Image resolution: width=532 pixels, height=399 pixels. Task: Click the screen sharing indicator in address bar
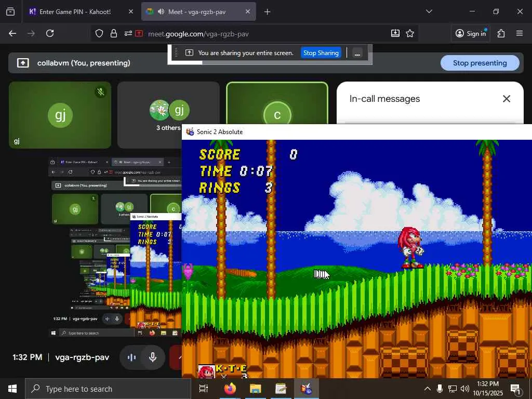(139, 34)
